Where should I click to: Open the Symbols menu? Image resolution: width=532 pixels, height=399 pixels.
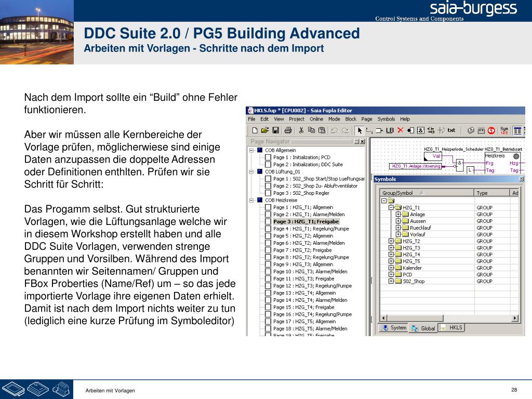coord(386,119)
